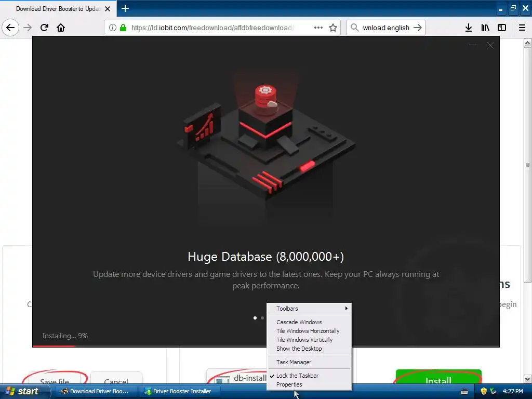This screenshot has height=399, width=532.
Task: Click the browser forward arrow
Action: (28, 28)
